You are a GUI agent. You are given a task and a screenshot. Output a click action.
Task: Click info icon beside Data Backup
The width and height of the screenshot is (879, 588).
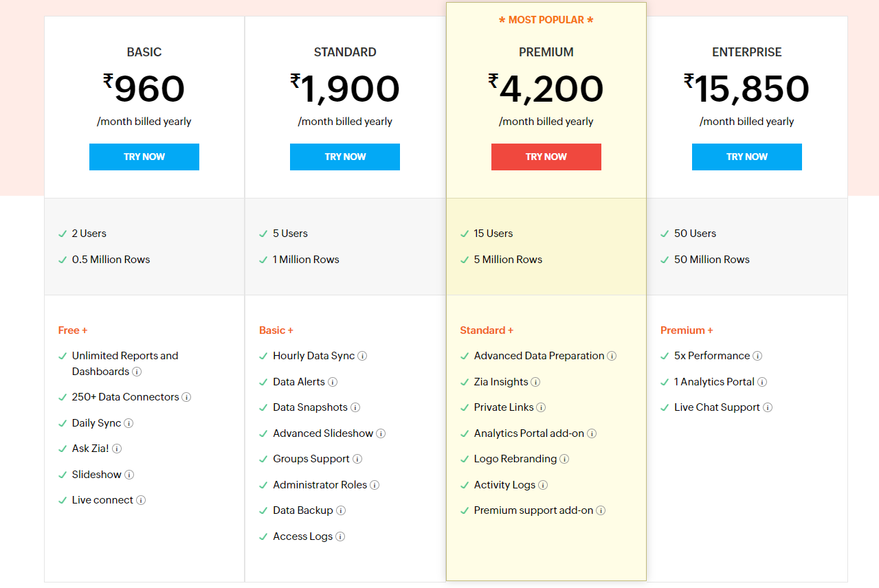click(x=341, y=510)
